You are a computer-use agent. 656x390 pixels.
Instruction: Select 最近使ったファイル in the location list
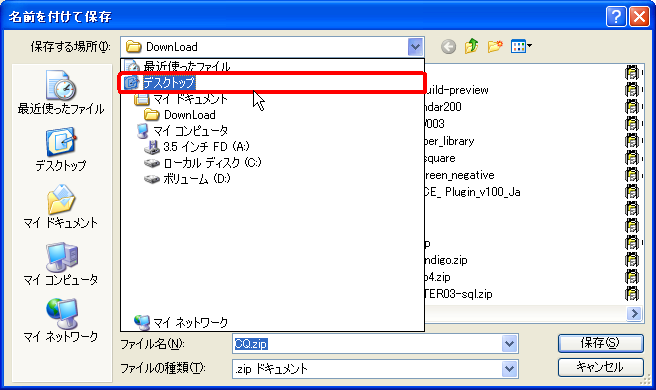pyautogui.click(x=273, y=66)
